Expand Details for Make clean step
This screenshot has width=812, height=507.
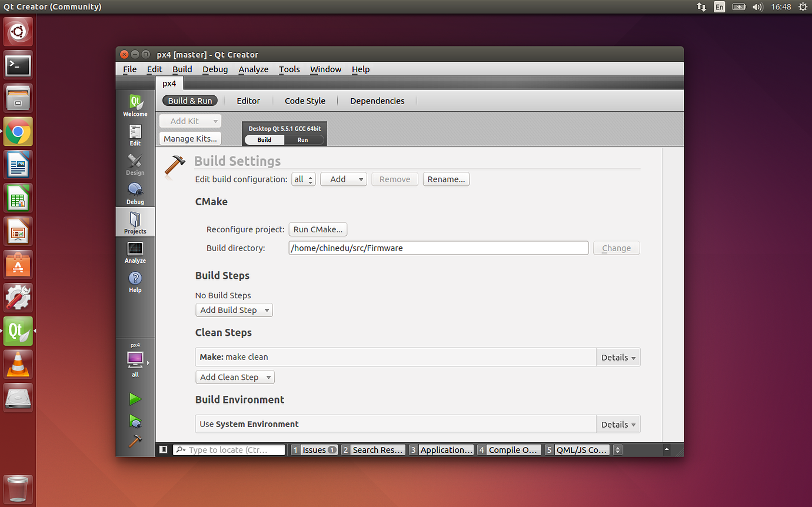[618, 357]
